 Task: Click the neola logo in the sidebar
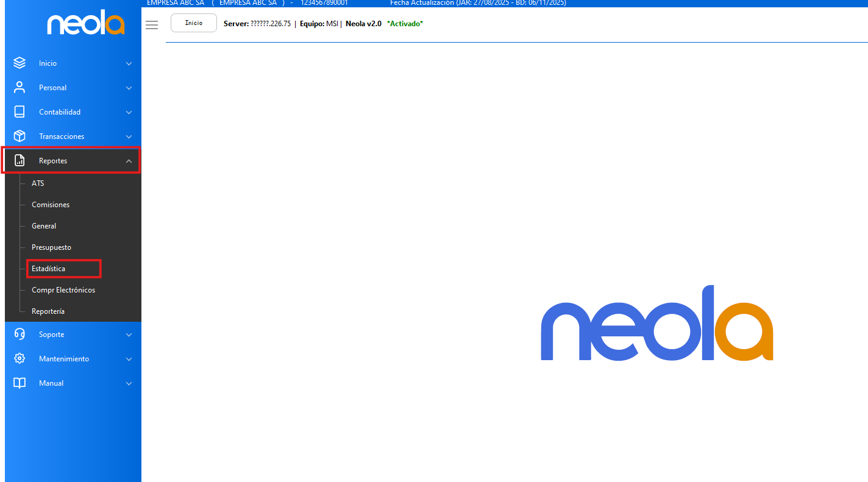click(86, 24)
